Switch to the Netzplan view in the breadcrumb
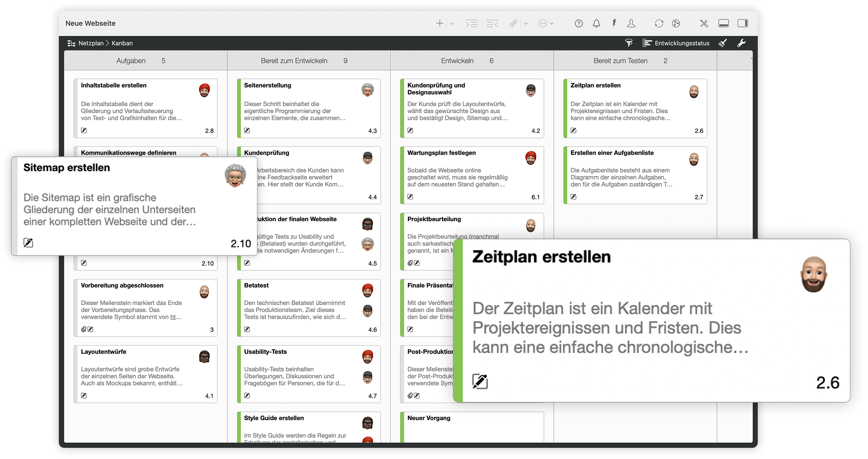Image resolution: width=868 pixels, height=459 pixels. tap(91, 43)
